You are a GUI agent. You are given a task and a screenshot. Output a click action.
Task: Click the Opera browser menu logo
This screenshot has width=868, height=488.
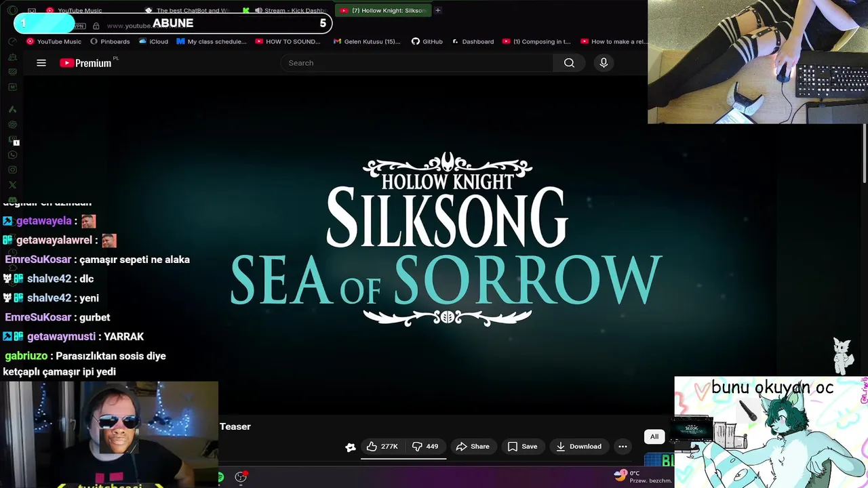pos(12,10)
